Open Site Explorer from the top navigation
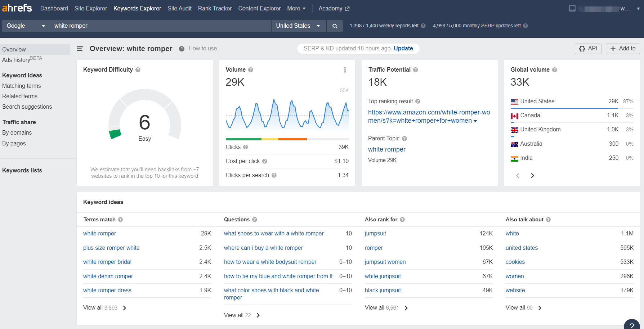 (90, 8)
